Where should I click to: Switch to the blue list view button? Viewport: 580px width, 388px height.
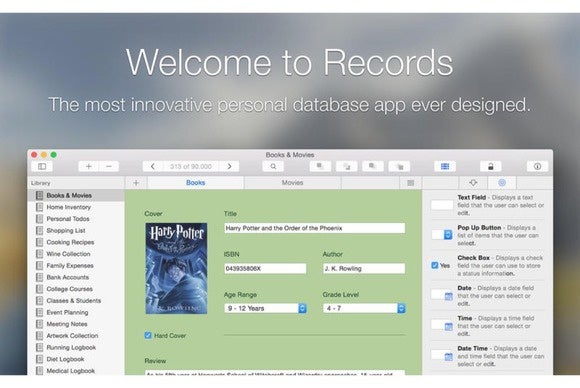(445, 166)
